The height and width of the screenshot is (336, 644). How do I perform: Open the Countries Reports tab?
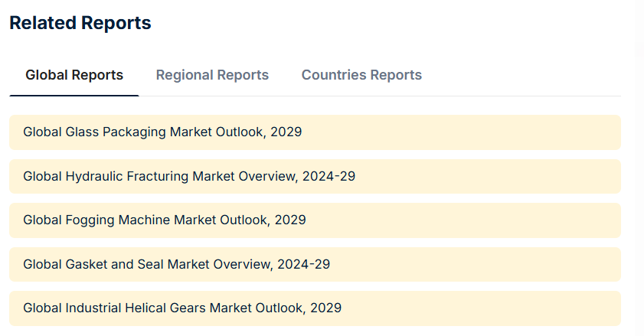click(x=361, y=75)
